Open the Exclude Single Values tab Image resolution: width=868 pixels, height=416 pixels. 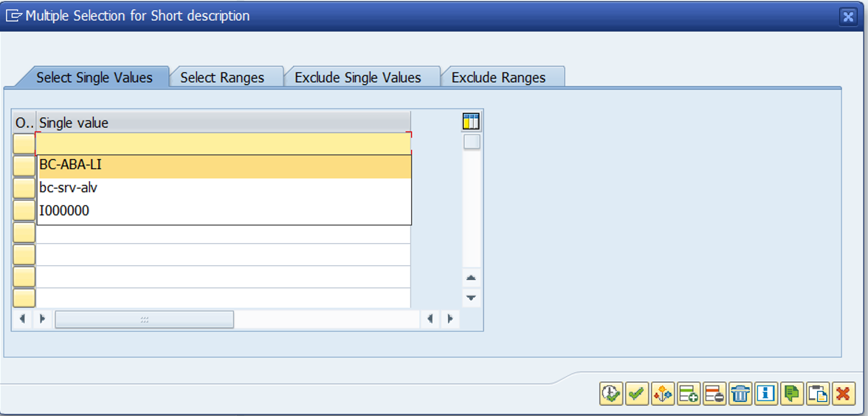tap(358, 78)
